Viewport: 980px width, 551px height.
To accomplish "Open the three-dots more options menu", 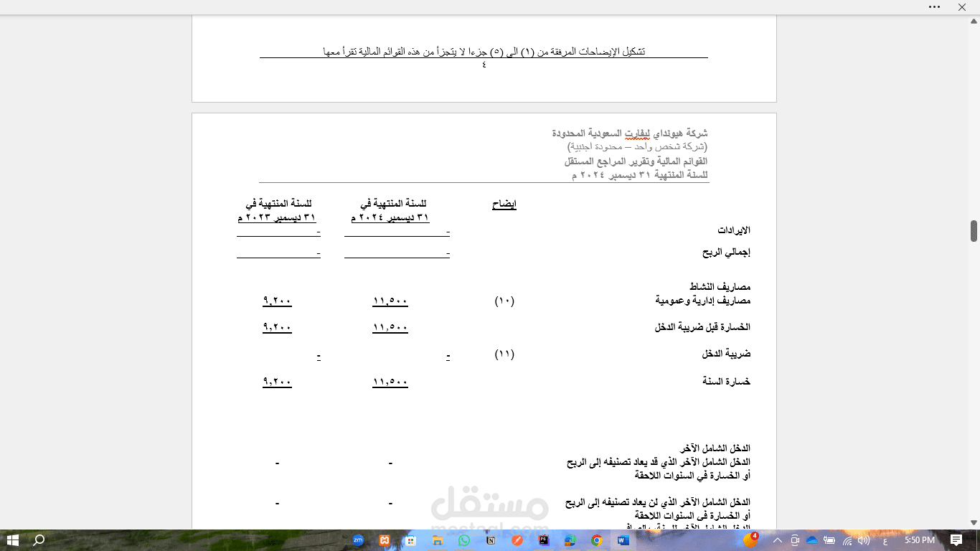I will pyautogui.click(x=934, y=6).
